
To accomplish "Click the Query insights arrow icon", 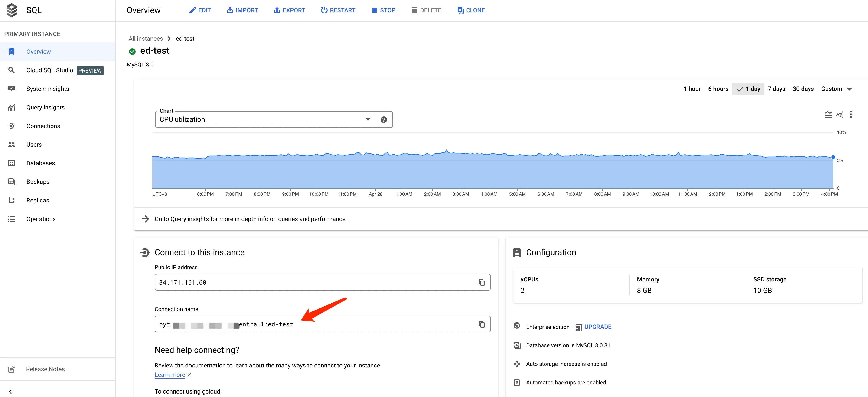I will tap(145, 219).
